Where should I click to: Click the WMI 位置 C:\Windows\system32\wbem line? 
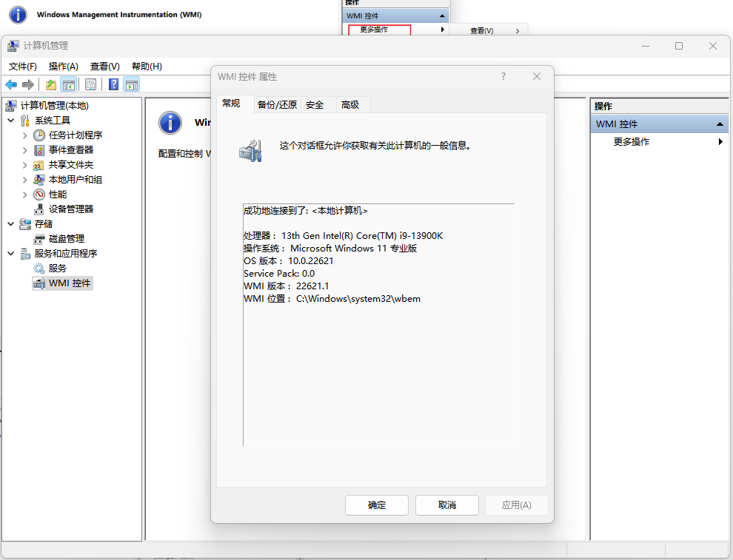pyautogui.click(x=332, y=299)
